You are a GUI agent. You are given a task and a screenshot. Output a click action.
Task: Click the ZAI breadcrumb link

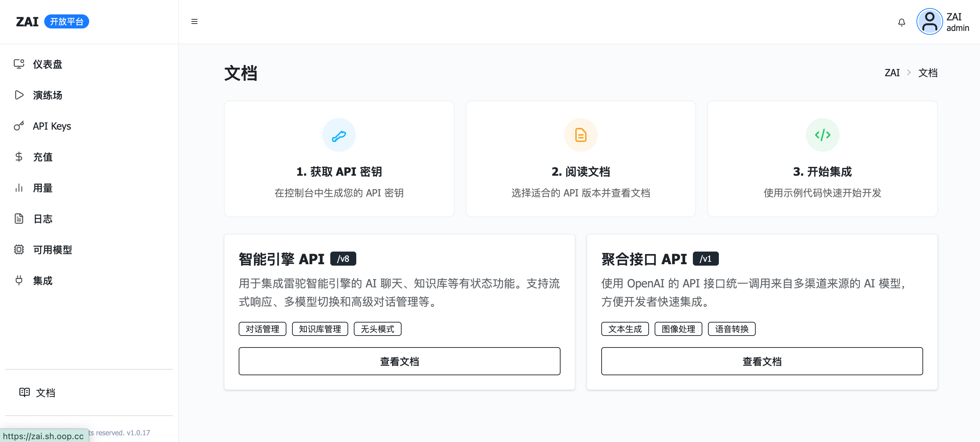pos(892,73)
